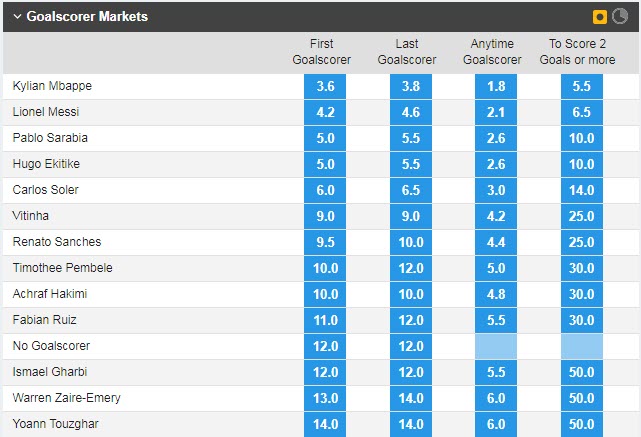Choose Pablo Sarabia Last Goalscorer odds 5.5
Screen dimensions: 641x437
pyautogui.click(x=411, y=138)
